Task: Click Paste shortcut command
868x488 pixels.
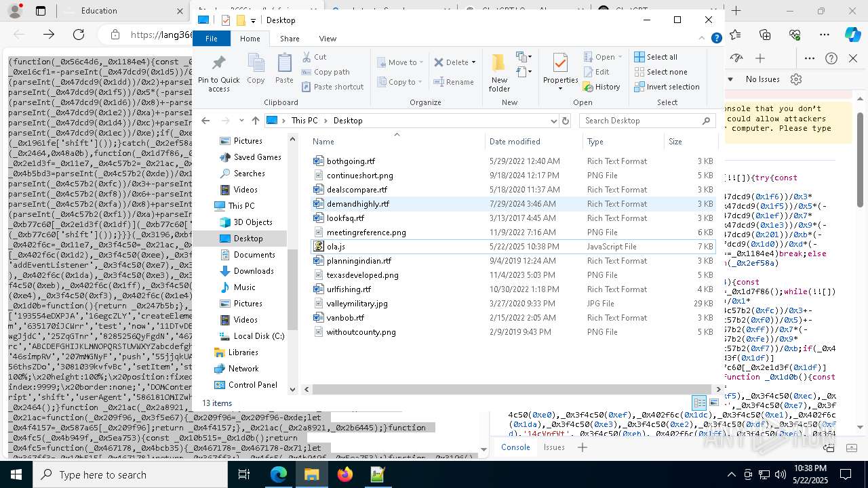Action: coord(332,87)
